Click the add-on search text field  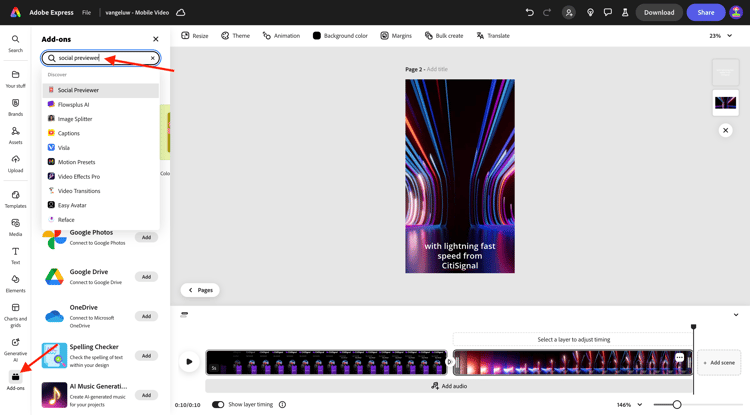point(100,58)
